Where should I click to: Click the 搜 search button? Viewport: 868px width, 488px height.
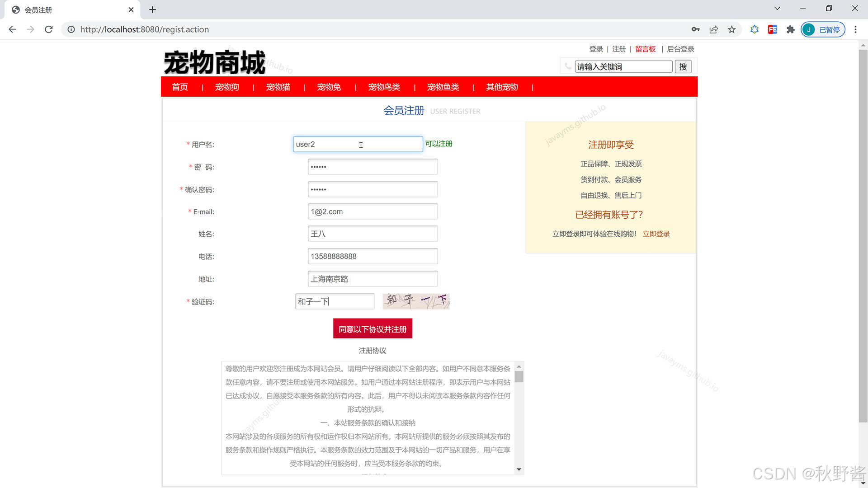[683, 67]
